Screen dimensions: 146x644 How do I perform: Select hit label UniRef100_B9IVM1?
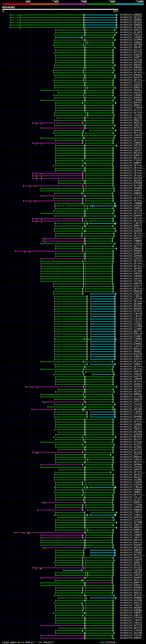pos(131,306)
